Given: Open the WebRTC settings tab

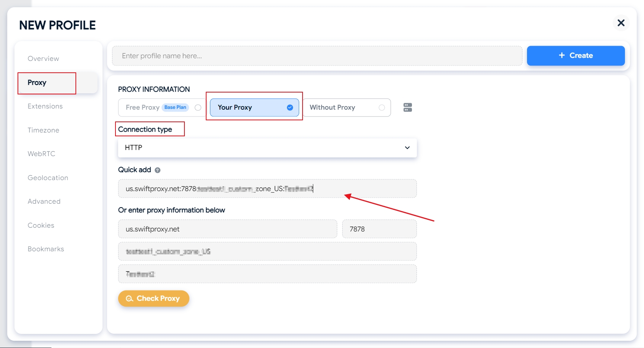Looking at the screenshot, I should point(41,154).
